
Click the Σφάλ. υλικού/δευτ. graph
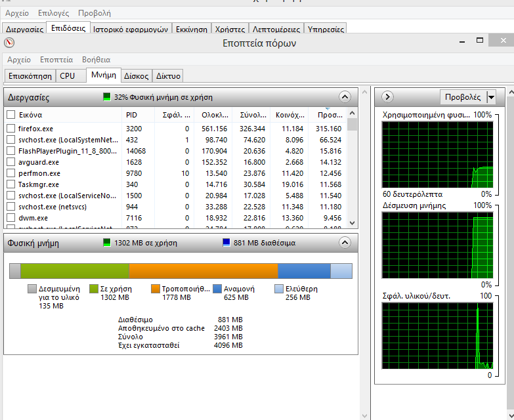pos(438,336)
